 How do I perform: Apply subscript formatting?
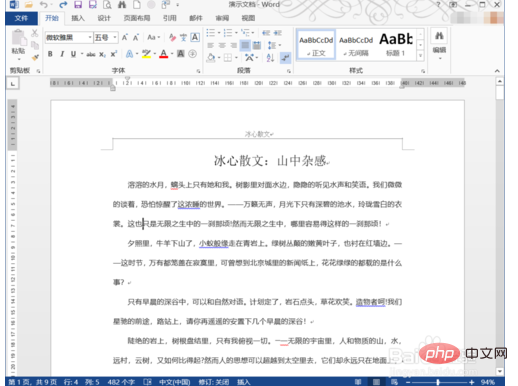102,54
